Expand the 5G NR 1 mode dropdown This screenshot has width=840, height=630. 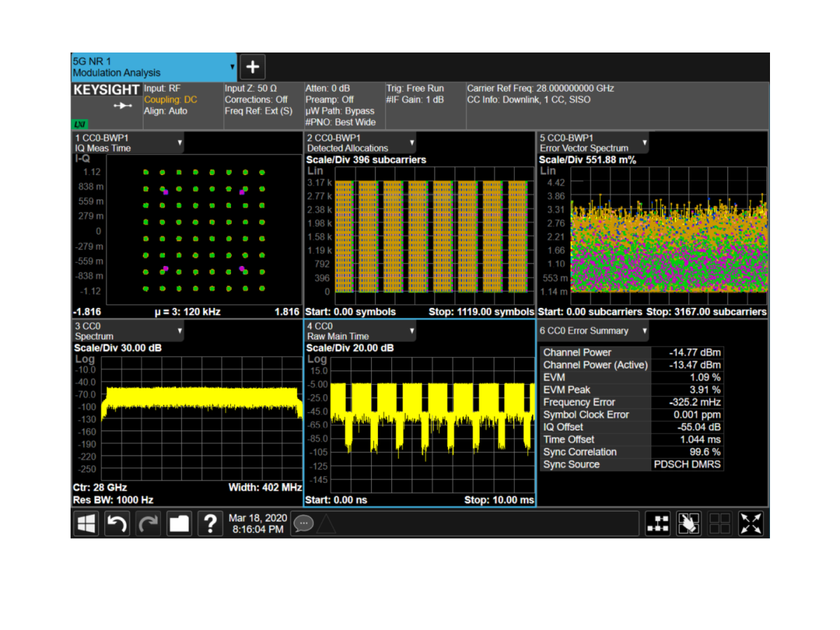(x=232, y=67)
